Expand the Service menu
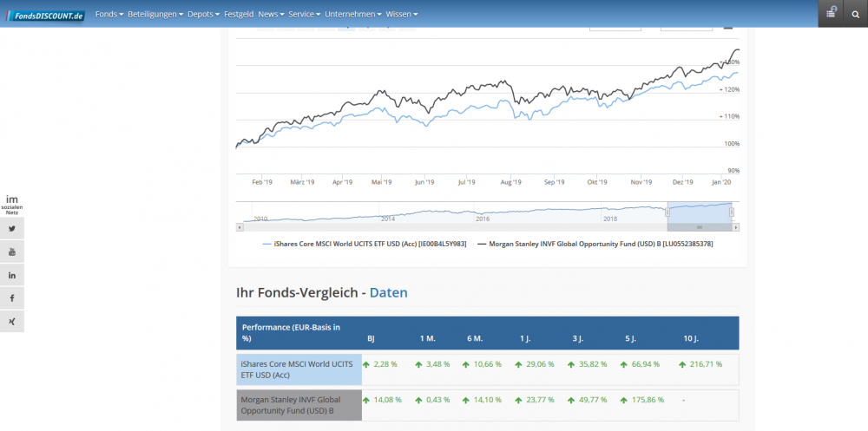868x431 pixels. (305, 15)
